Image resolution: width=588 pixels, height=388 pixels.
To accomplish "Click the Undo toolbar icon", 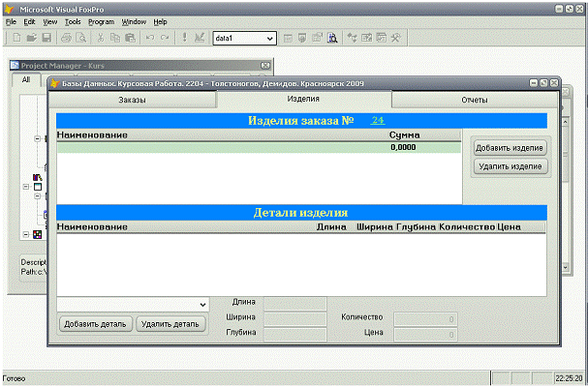I will [149, 38].
